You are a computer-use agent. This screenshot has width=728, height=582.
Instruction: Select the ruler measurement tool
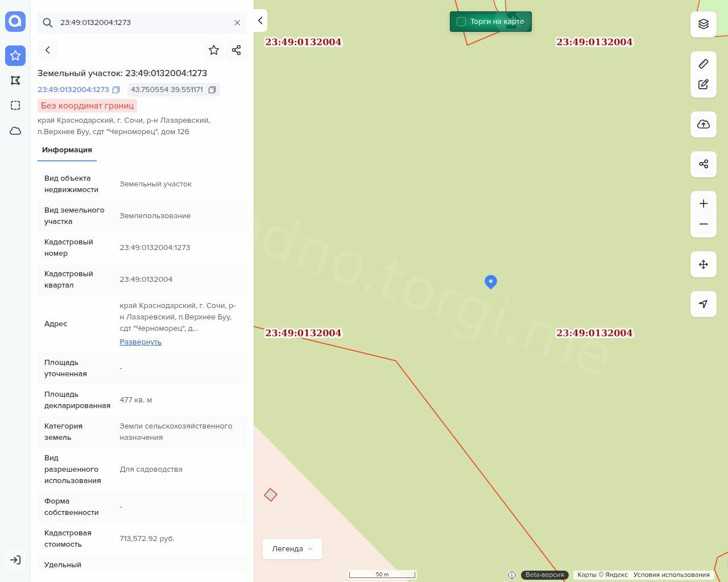pyautogui.click(x=704, y=64)
